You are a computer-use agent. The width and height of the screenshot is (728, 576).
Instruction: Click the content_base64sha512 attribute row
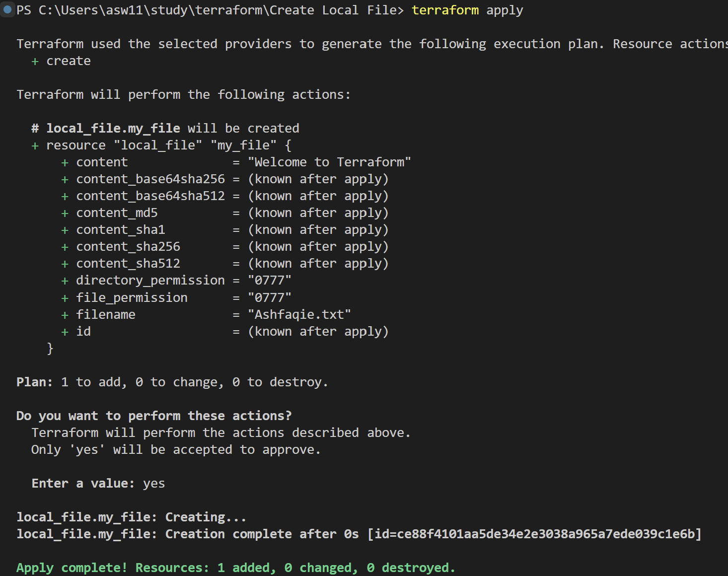(x=225, y=196)
